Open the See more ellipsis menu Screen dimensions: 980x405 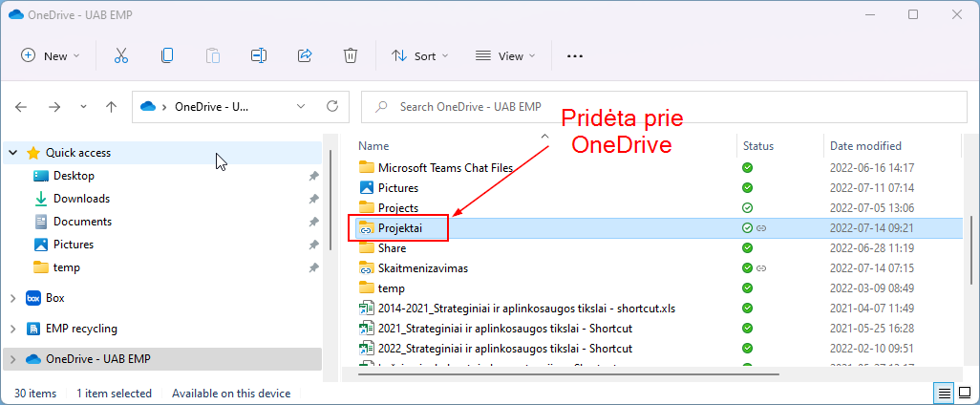tap(574, 56)
